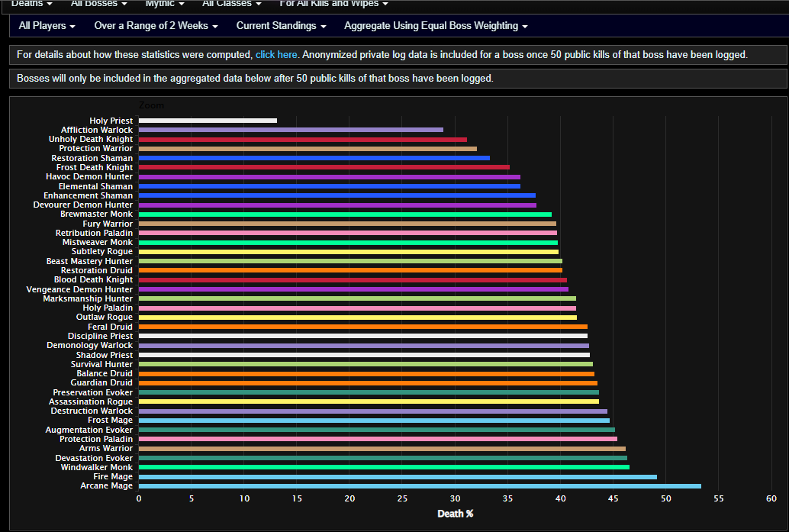Click the Balance Druid label
This screenshot has width=789, height=532.
pyautogui.click(x=105, y=373)
